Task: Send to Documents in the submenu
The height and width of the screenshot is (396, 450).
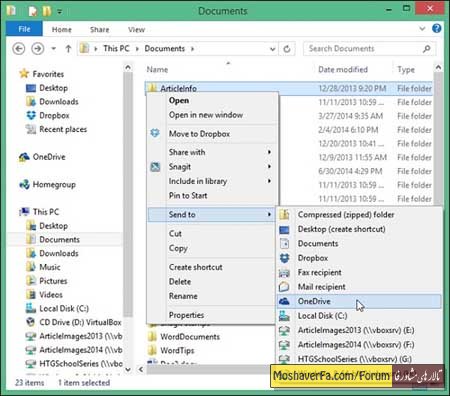Action: tap(360, 244)
